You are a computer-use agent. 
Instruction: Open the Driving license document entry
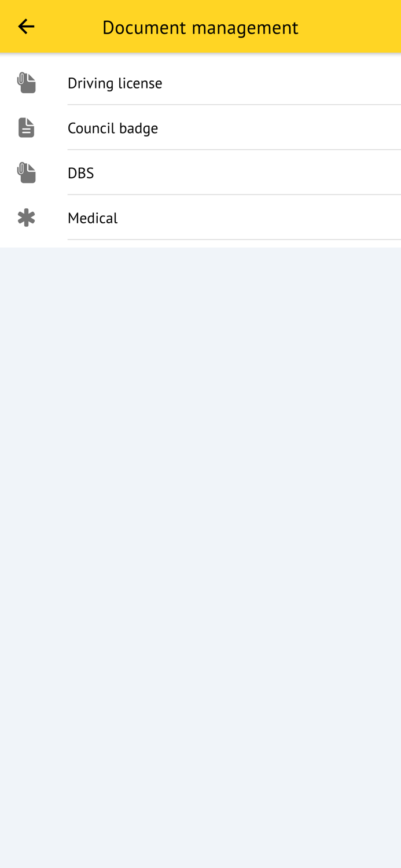200,83
